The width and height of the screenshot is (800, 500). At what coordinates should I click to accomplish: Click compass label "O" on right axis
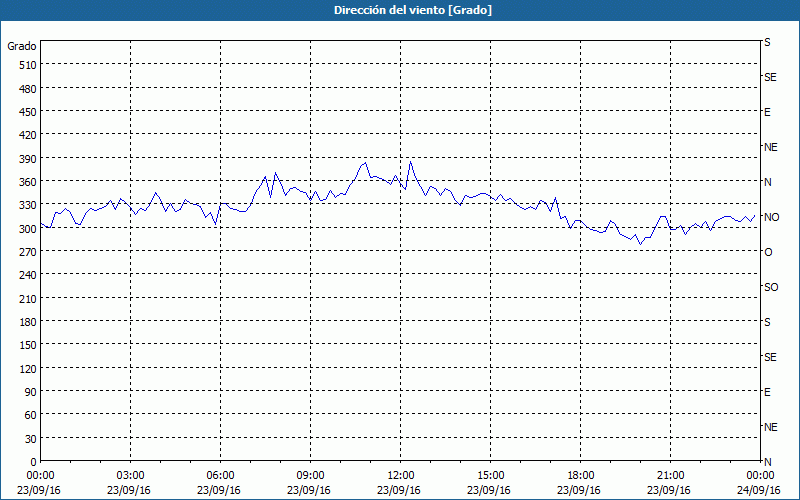pyautogui.click(x=768, y=253)
